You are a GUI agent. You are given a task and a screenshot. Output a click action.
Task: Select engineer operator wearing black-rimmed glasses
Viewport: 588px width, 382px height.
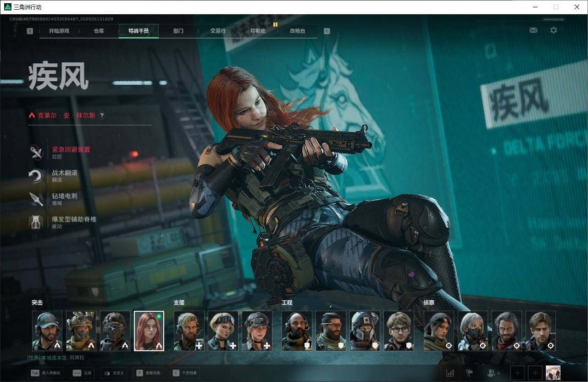point(399,331)
